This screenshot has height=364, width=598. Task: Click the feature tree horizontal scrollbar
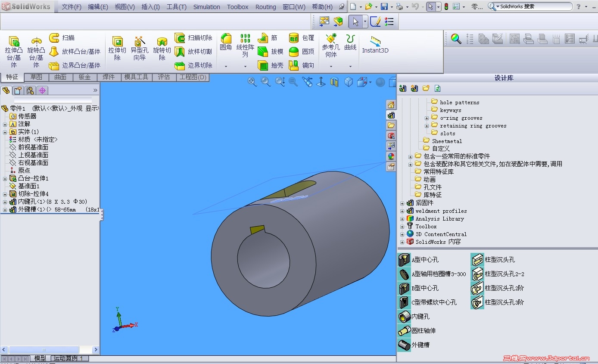coord(44,350)
